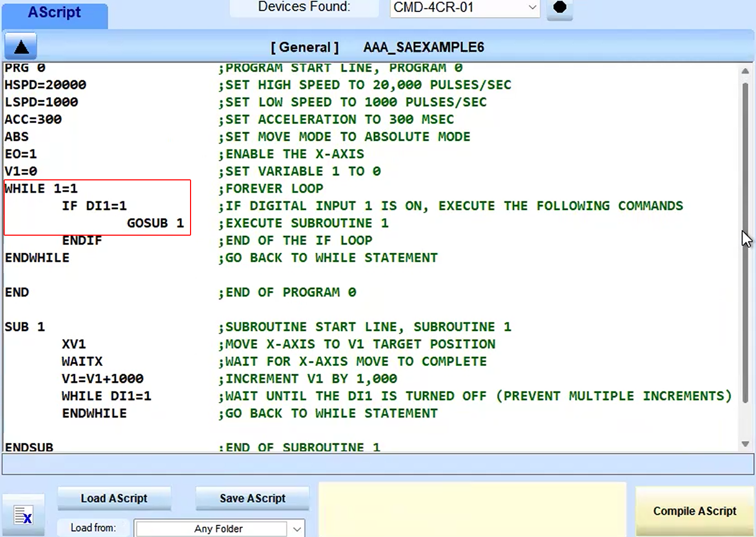Click the AAA_SAEXAMPLE6 script title

pos(423,48)
